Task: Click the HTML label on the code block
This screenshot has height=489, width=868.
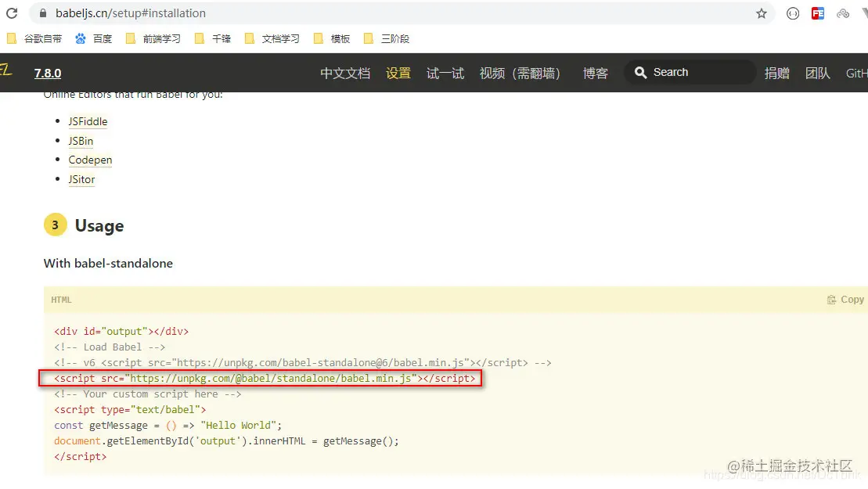Action: (62, 300)
